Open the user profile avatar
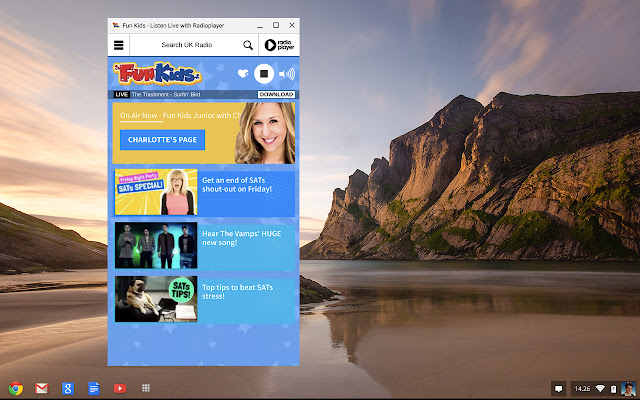640x400 pixels. 628,389
